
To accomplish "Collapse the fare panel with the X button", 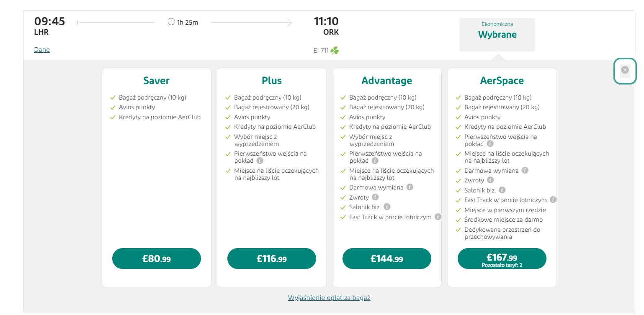I will [x=625, y=70].
